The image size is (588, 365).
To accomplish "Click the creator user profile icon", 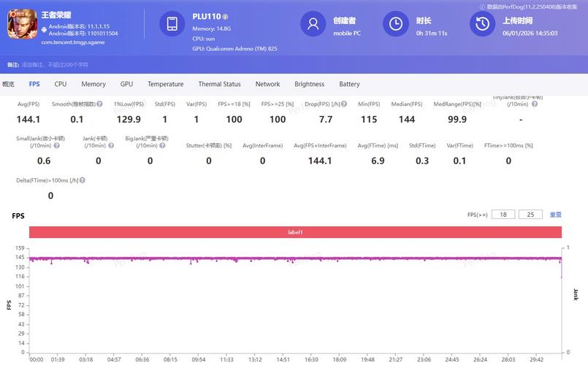I will pos(313,24).
